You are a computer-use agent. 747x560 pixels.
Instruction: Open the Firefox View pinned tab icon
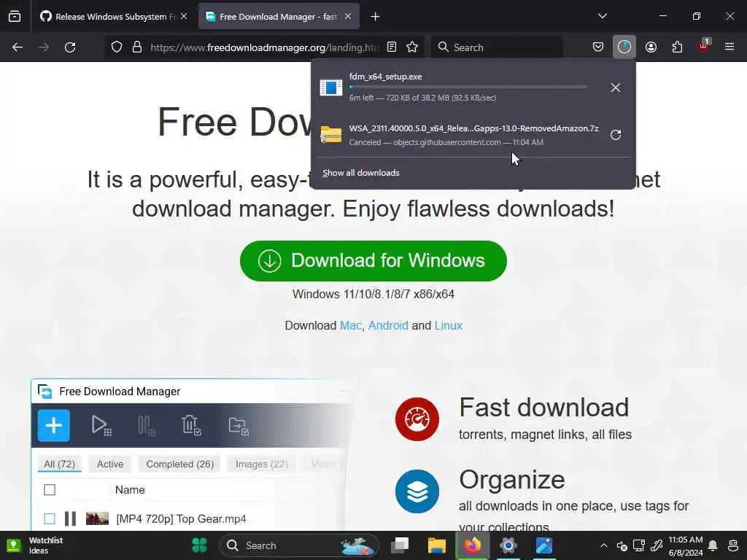tap(15, 17)
